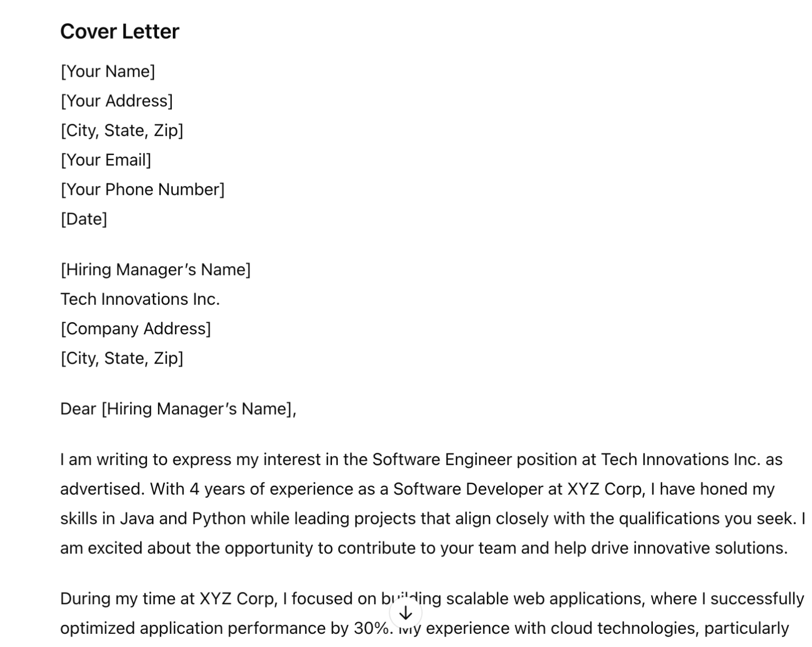Click the first [City, State, Zip] line

point(122,131)
